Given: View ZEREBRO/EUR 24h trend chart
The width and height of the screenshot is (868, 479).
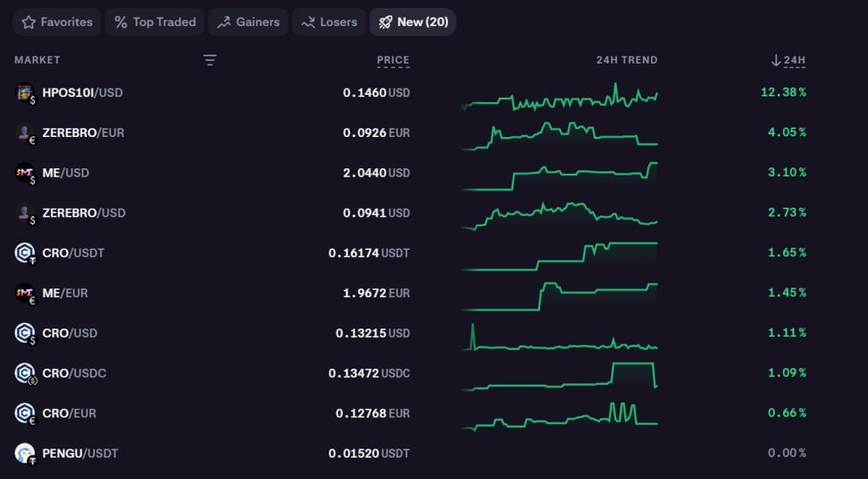Looking at the screenshot, I should coord(560,136).
